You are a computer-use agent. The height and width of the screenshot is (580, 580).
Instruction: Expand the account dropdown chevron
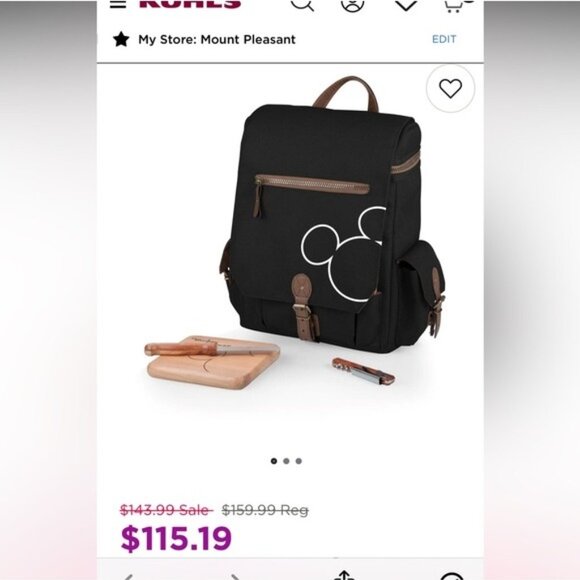click(406, 5)
